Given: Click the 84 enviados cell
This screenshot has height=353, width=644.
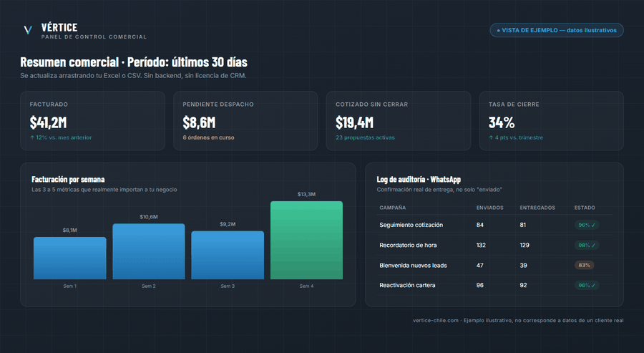Looking at the screenshot, I should click(x=480, y=225).
